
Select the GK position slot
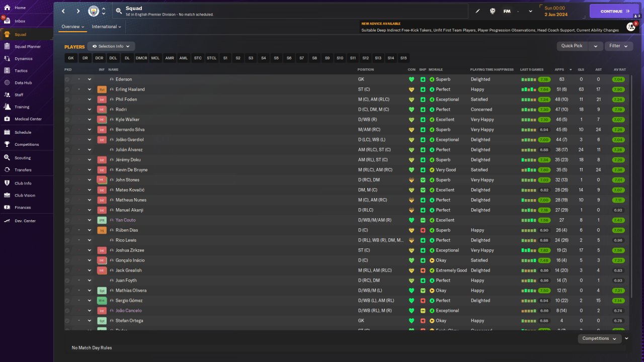point(71,58)
